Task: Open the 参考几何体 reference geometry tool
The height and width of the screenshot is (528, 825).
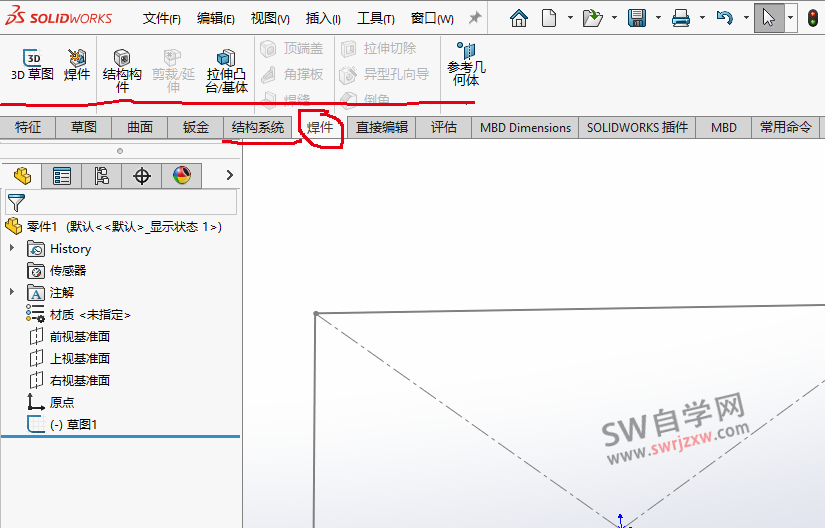Action: click(466, 64)
